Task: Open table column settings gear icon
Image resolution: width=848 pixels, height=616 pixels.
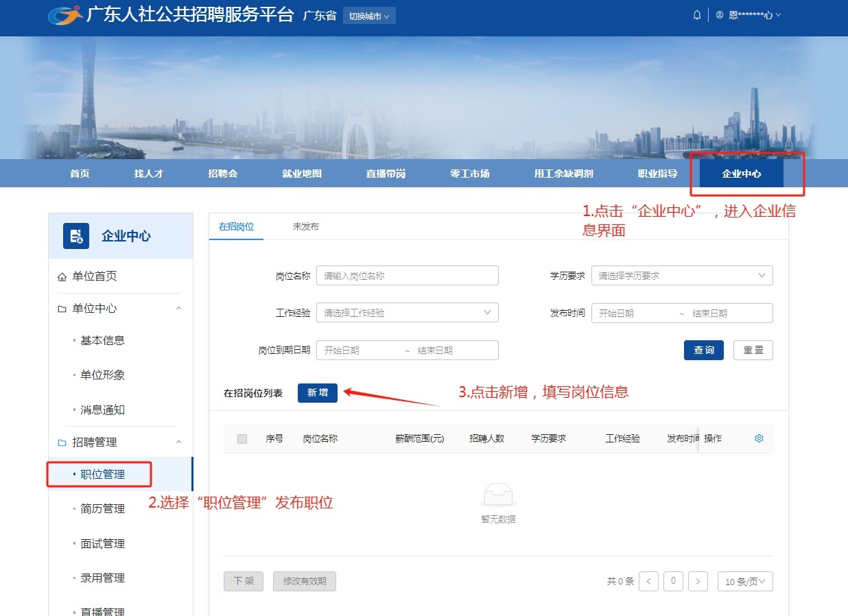Action: tap(759, 438)
